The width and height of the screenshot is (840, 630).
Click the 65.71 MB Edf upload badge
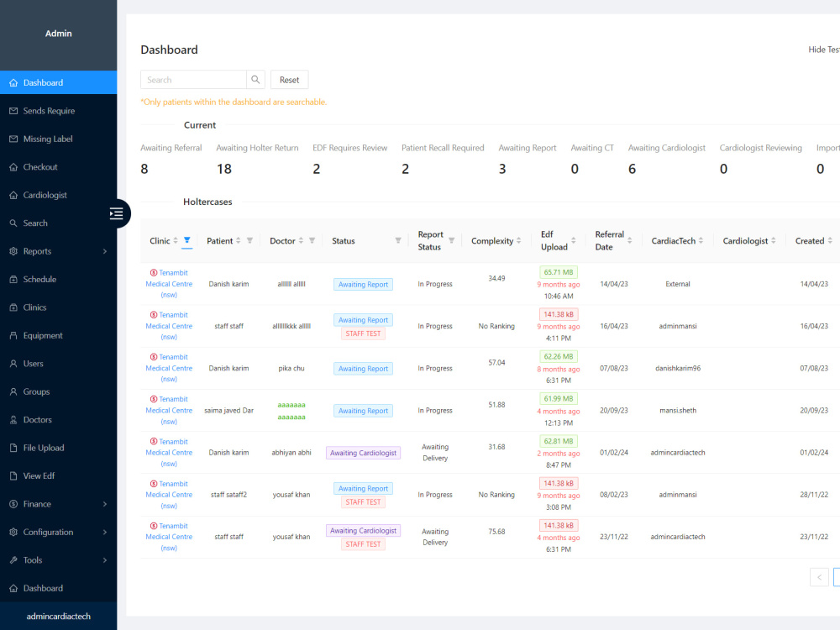pos(559,272)
